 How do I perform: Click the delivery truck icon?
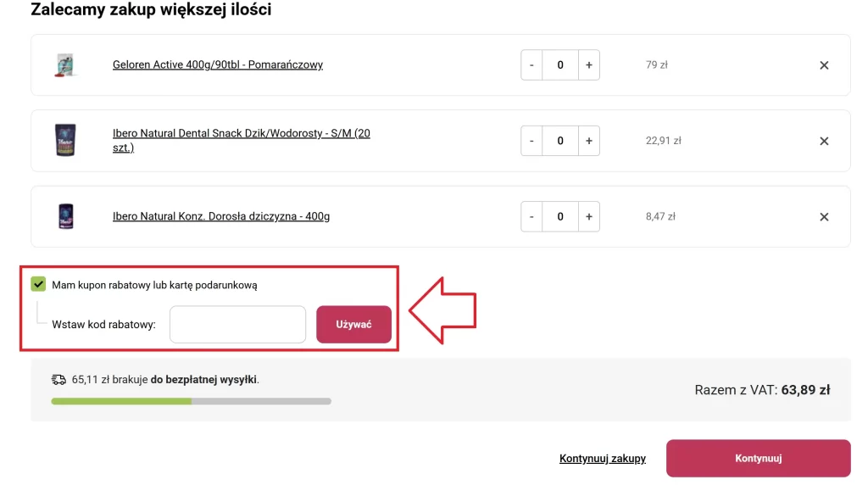click(58, 380)
